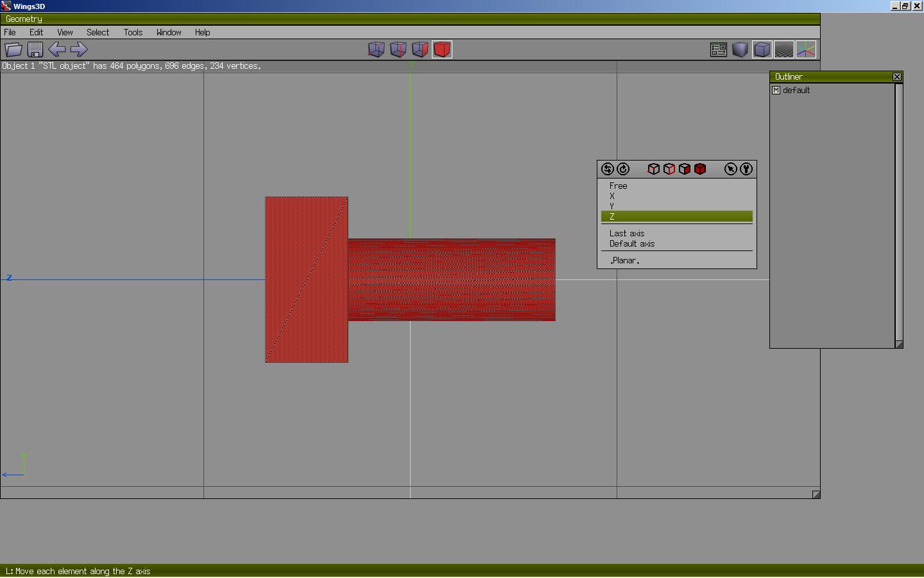The height and width of the screenshot is (578, 924).
Task: Open the preferences list icon in toolbar
Action: [719, 49]
